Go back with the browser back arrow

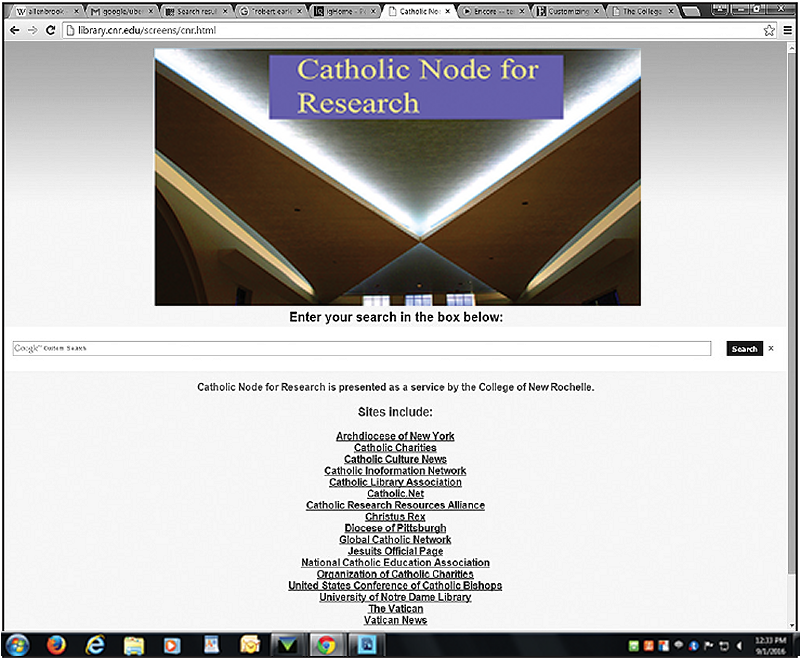click(x=15, y=31)
